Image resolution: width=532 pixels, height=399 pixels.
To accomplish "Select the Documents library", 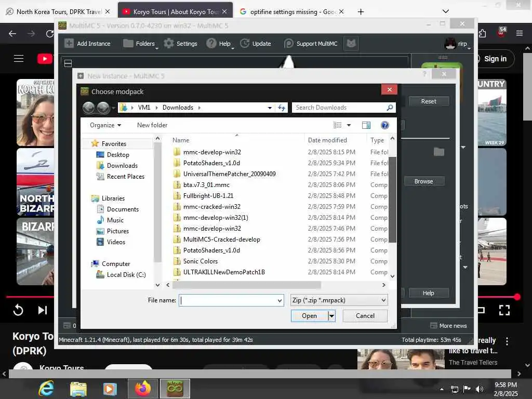I will (123, 209).
